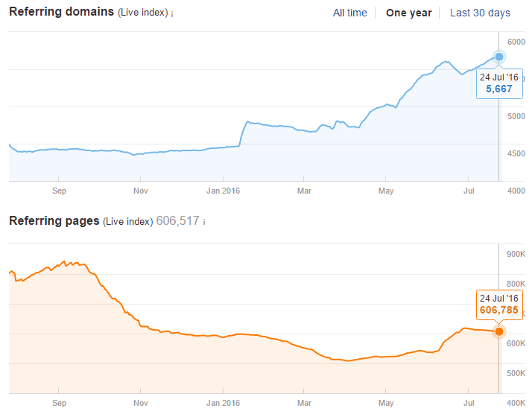The image size is (532, 414).
Task: Click the 900K label on pages y-axis
Action: (516, 255)
